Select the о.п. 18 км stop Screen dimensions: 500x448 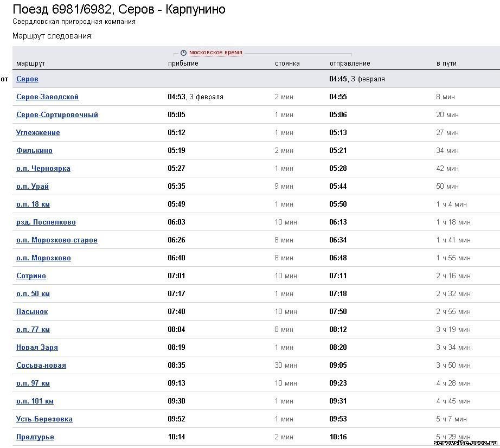(33, 204)
